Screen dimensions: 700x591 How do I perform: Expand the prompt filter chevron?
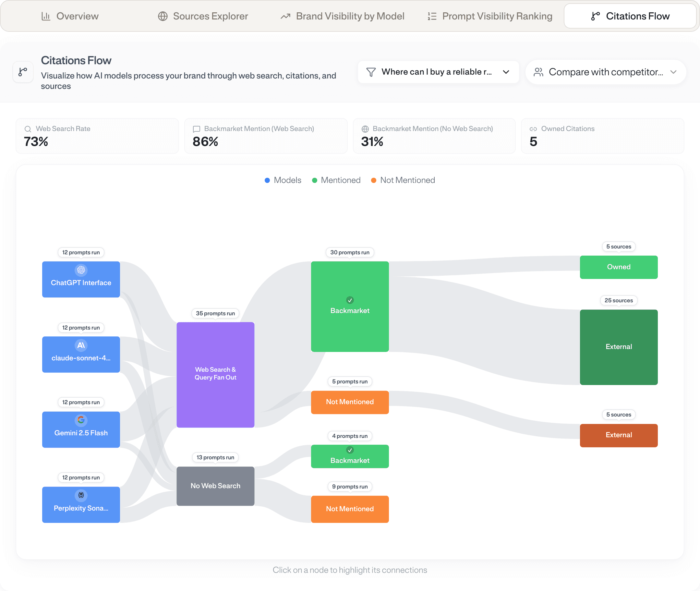pos(506,72)
